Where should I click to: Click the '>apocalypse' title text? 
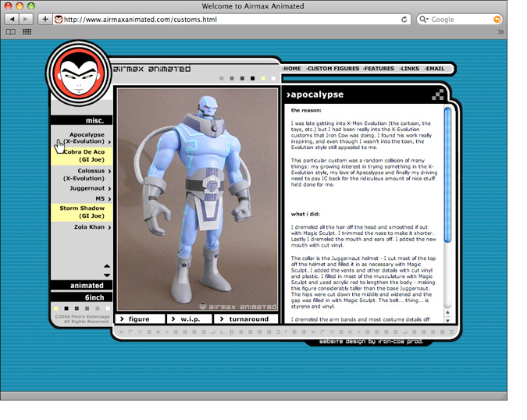(x=315, y=94)
